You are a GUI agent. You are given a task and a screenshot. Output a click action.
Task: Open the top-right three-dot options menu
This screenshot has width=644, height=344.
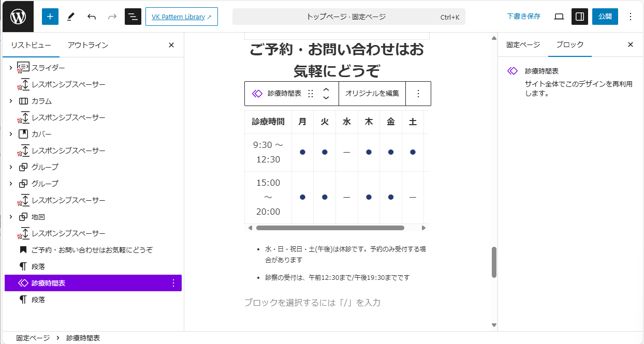[630, 17]
